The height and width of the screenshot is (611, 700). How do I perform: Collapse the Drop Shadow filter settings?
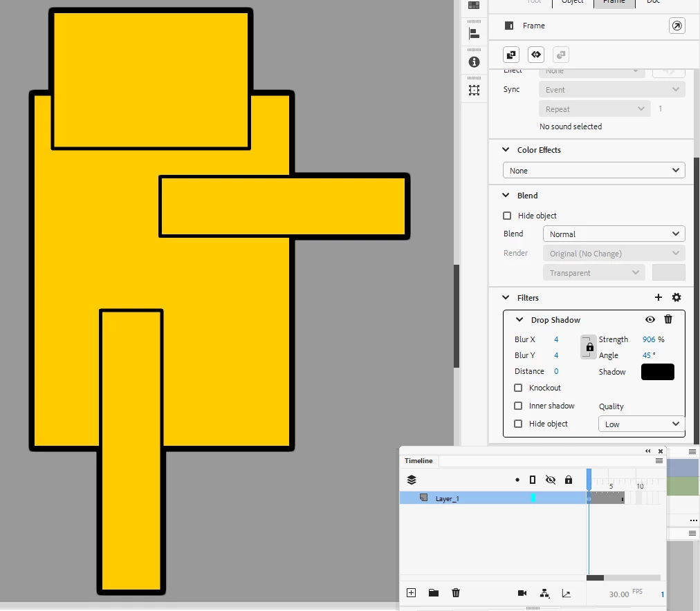point(519,320)
